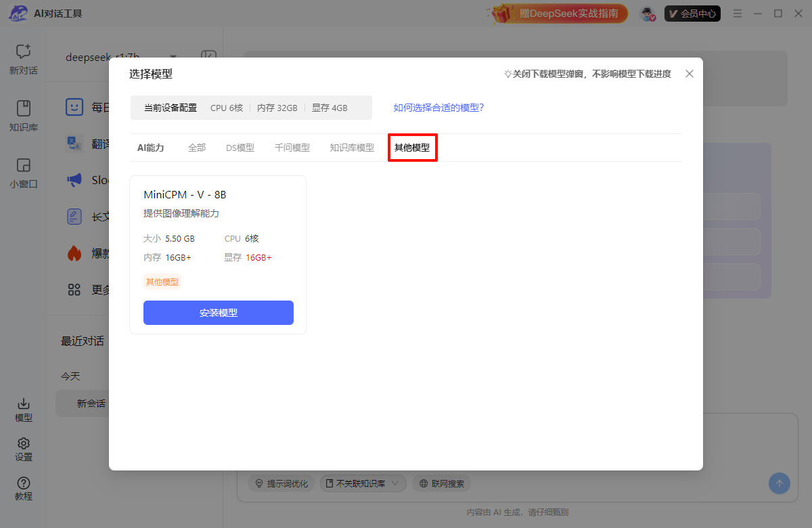This screenshot has height=528, width=812.
Task: Click the 内存 32GB device spec
Action: 277,108
